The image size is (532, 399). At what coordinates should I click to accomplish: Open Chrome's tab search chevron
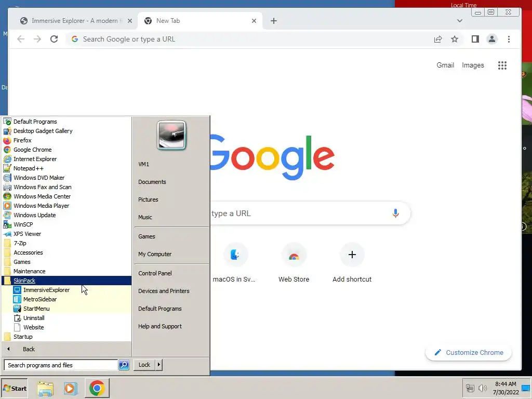click(x=460, y=21)
